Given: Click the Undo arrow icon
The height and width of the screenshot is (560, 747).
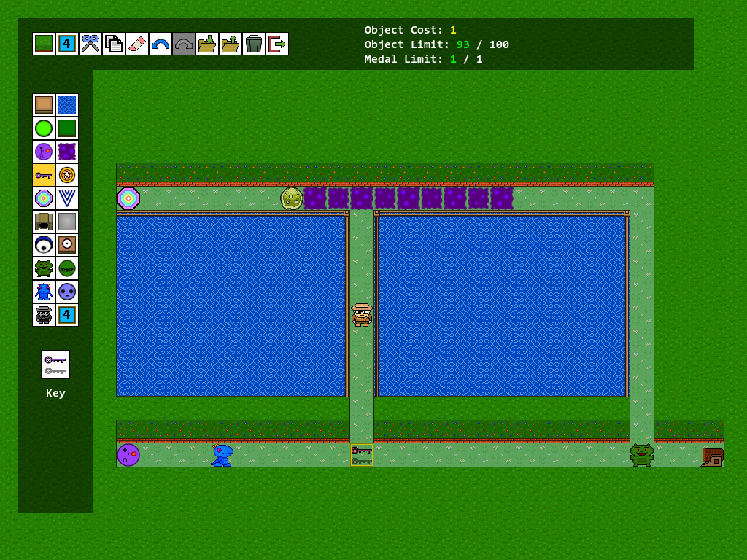Looking at the screenshot, I should coord(160,43).
